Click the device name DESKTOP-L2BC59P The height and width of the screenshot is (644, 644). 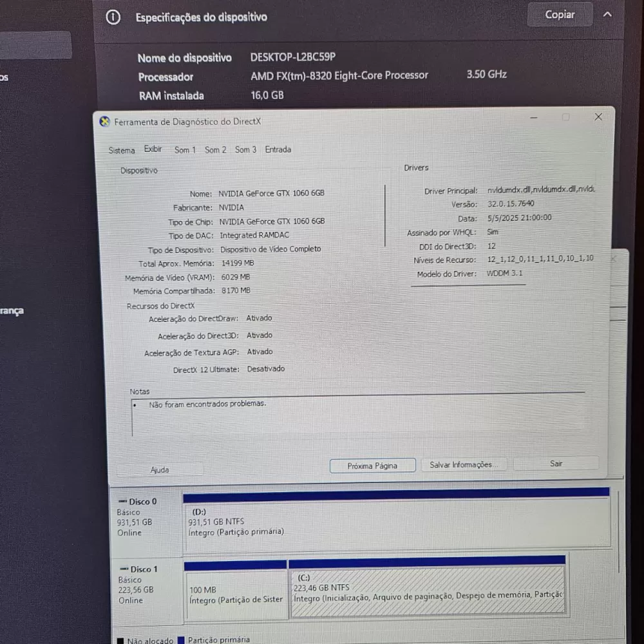[293, 57]
